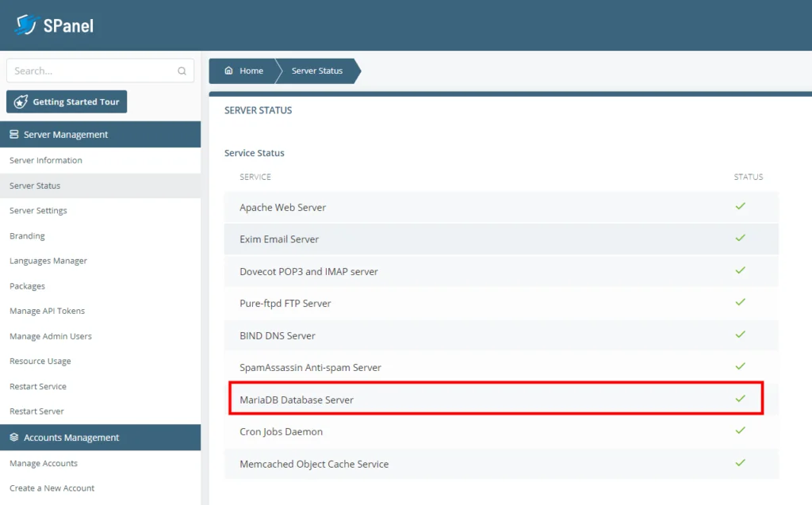Click the compass icon on Getting Started Tour
This screenshot has width=812, height=505.
click(x=23, y=101)
